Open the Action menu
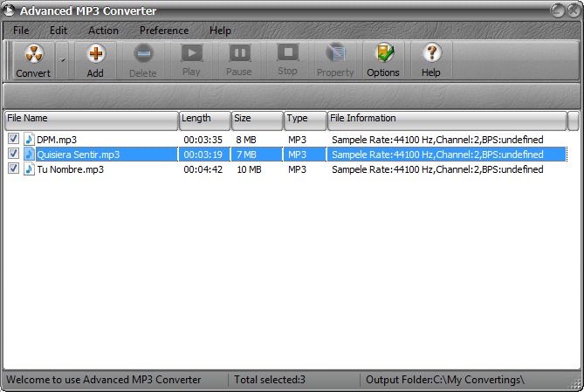Screen dimensions: 584x392 click(x=103, y=31)
